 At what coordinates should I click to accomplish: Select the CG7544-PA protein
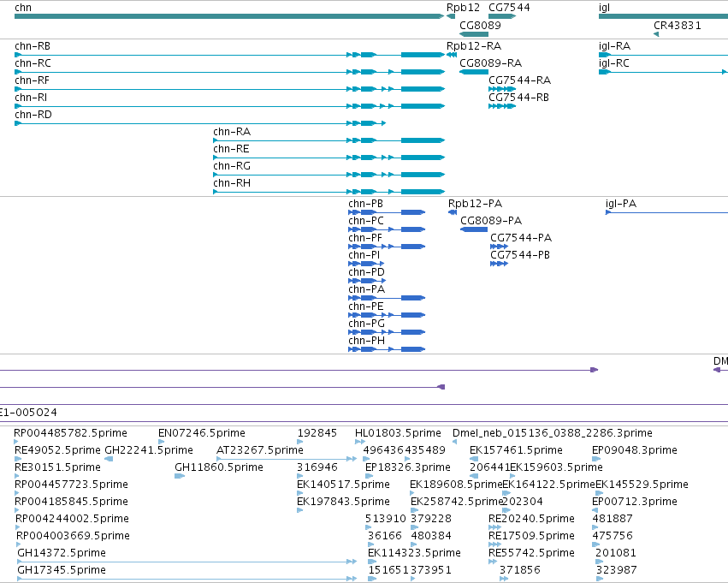[x=499, y=247]
